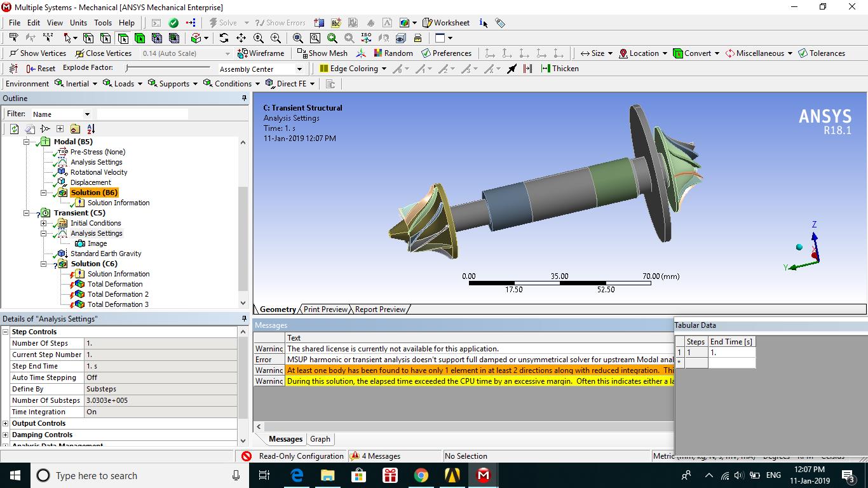Click the 4 Messages status bar entry
The width and height of the screenshot is (868, 488).
pos(376,456)
